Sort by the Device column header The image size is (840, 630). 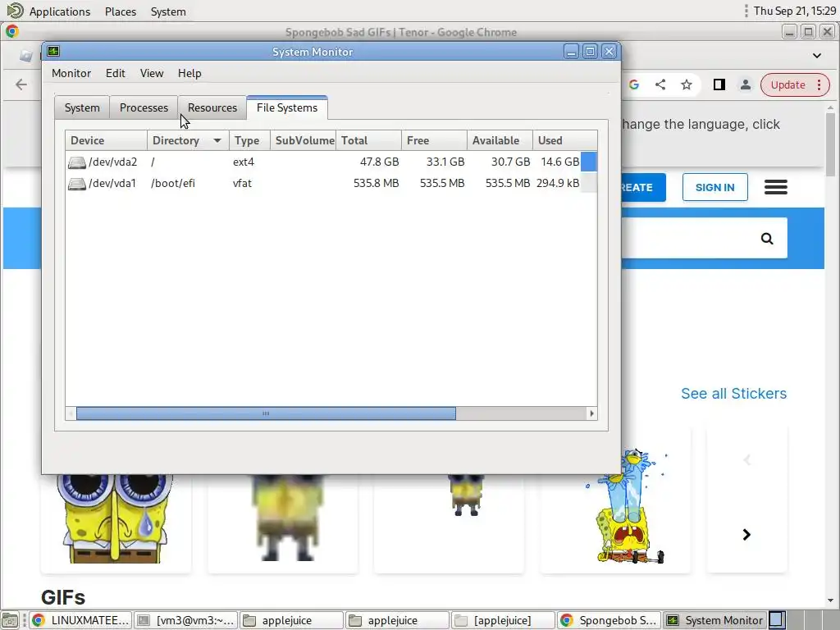pyautogui.click(x=106, y=140)
